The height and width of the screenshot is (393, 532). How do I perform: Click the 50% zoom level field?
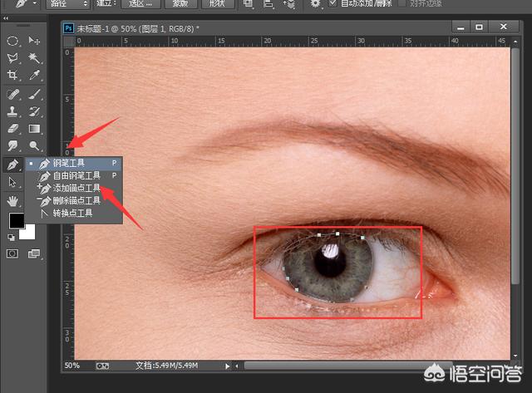(73, 365)
